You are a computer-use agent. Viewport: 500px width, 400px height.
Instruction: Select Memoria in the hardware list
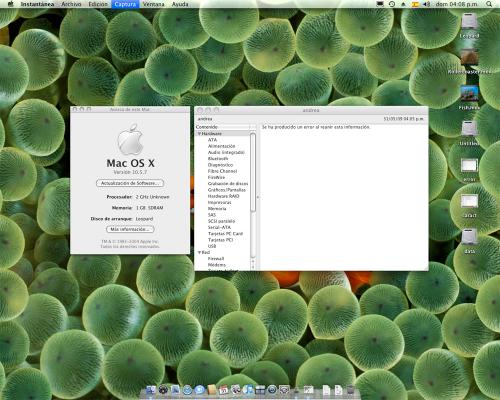(x=217, y=209)
